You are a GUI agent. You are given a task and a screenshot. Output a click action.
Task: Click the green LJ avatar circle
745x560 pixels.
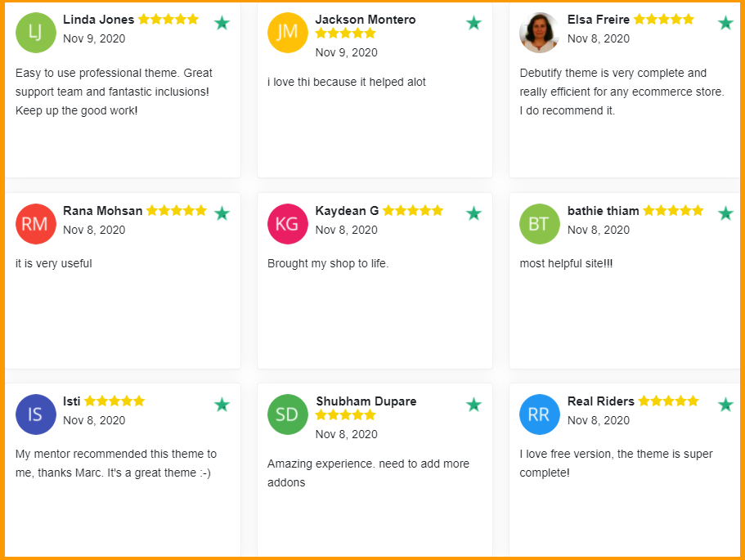coord(35,33)
